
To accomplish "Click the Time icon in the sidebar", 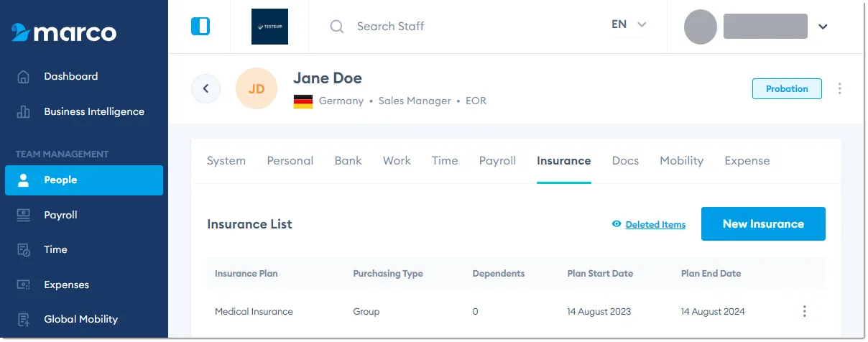I will click(x=24, y=249).
